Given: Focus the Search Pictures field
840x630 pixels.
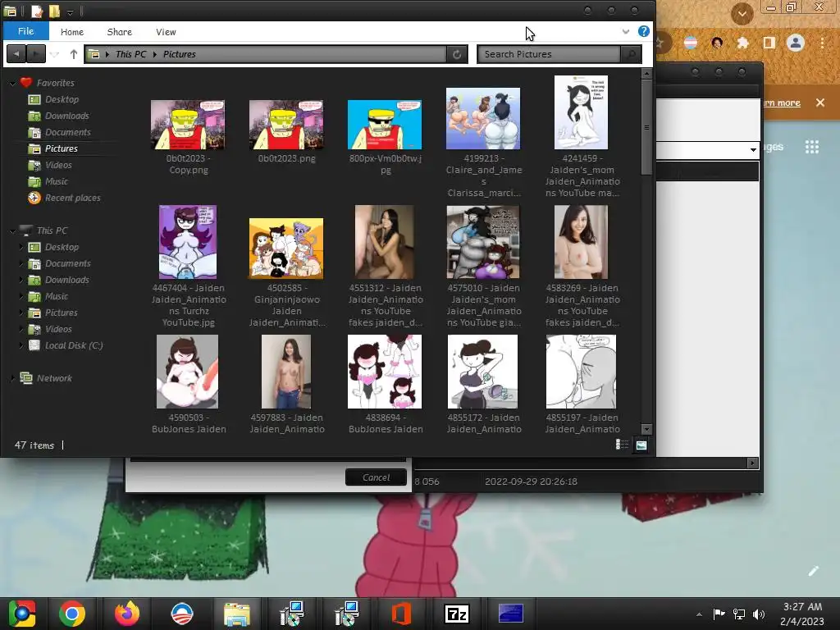Looking at the screenshot, I should pyautogui.click(x=549, y=54).
